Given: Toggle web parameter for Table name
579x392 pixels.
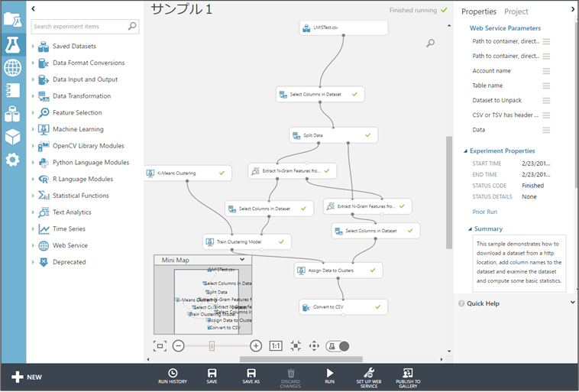Looking at the screenshot, I should (x=546, y=86).
